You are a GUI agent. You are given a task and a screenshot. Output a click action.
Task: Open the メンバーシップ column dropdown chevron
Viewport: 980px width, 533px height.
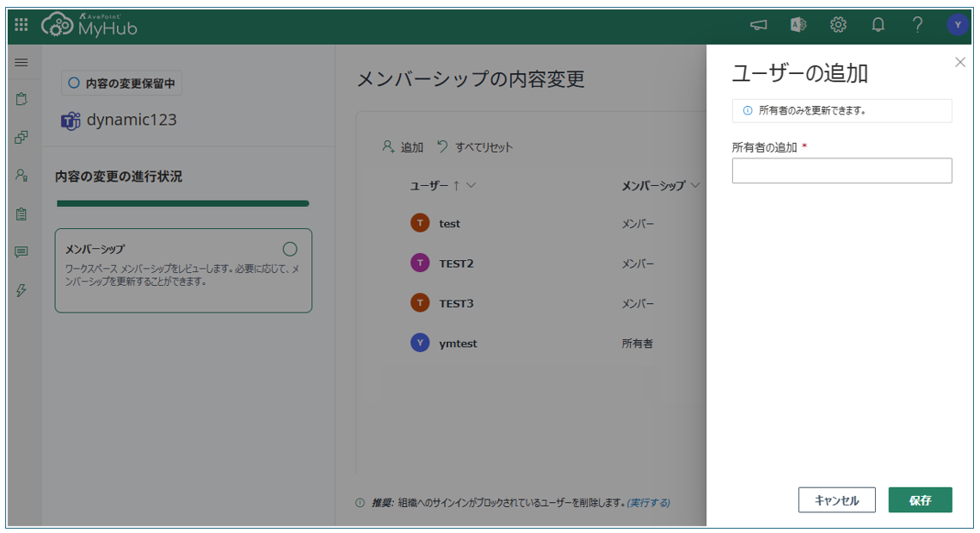(695, 185)
